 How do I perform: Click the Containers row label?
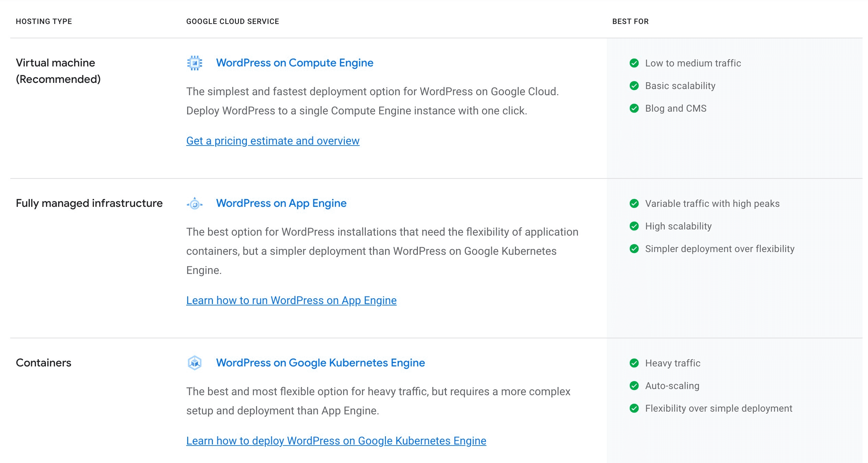click(x=44, y=363)
